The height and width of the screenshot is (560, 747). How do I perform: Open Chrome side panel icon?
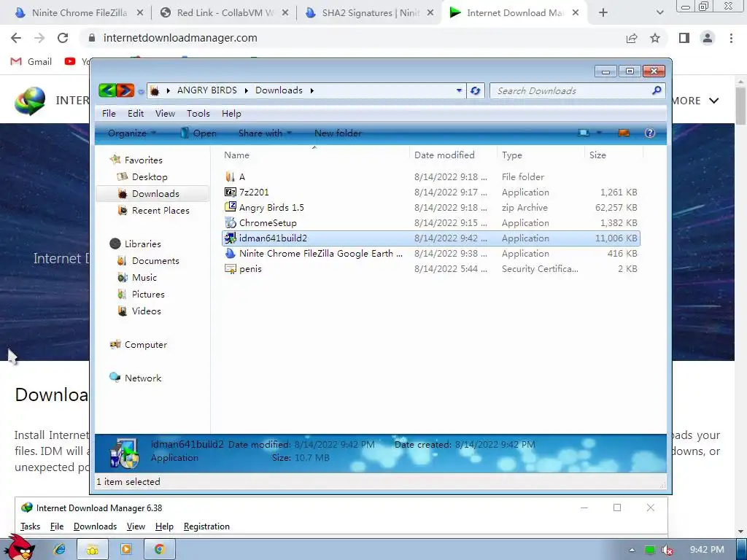tap(684, 38)
